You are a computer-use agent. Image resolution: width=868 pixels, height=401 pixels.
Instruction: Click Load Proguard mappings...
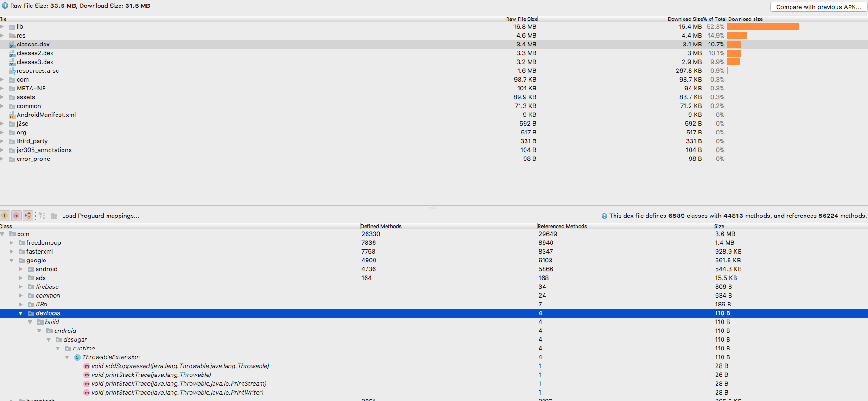(x=101, y=216)
